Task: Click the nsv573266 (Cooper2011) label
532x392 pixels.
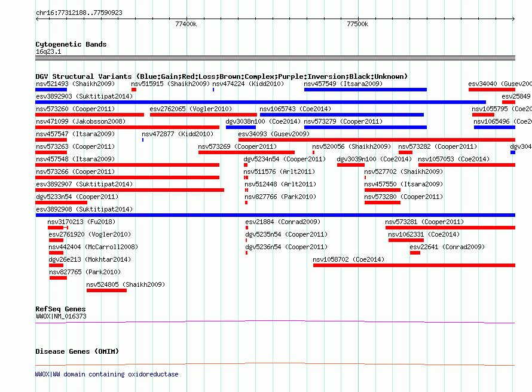Action: click(x=75, y=171)
